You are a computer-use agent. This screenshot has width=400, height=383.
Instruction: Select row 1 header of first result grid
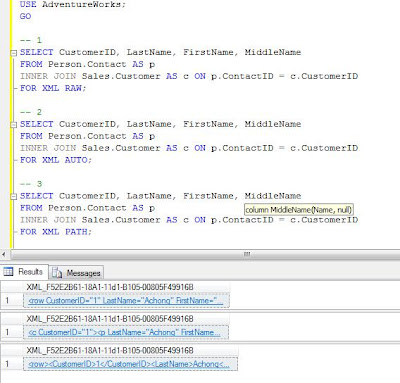point(12,301)
